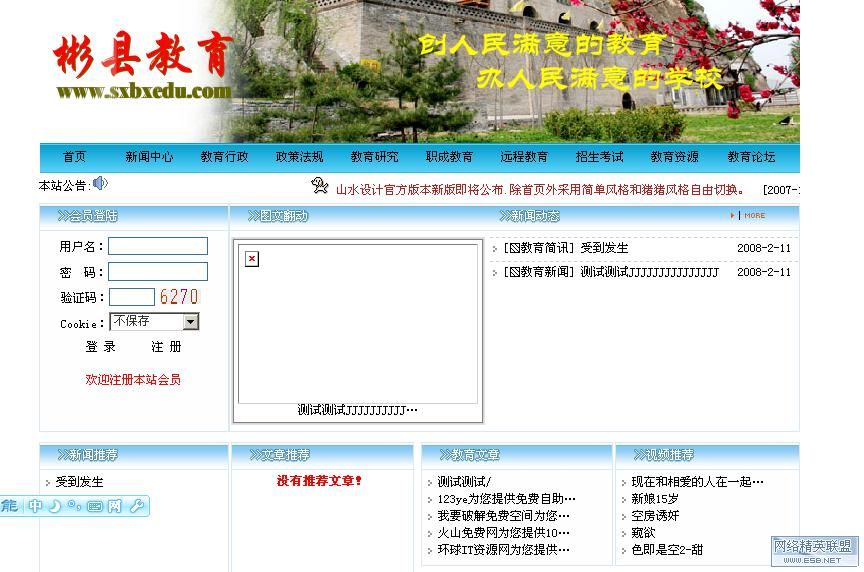The width and height of the screenshot is (864, 572).
Task: Click the www.sxbxedu.com URL text
Action: point(143,91)
